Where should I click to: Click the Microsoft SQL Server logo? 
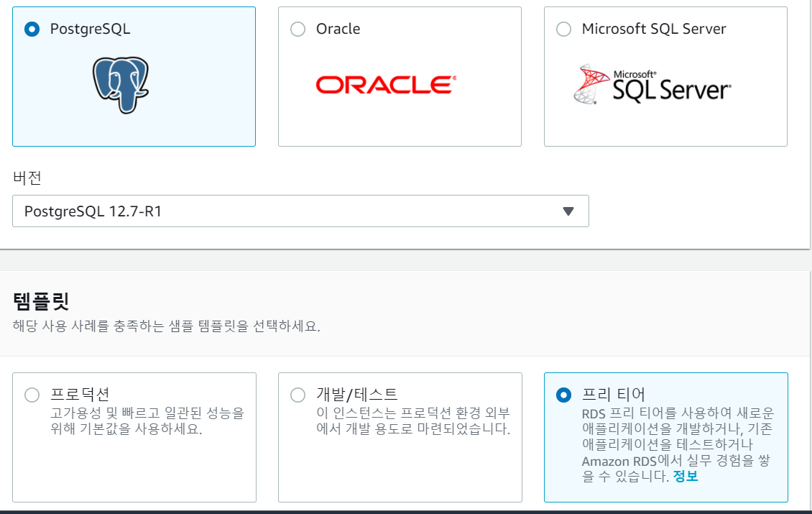[x=652, y=84]
